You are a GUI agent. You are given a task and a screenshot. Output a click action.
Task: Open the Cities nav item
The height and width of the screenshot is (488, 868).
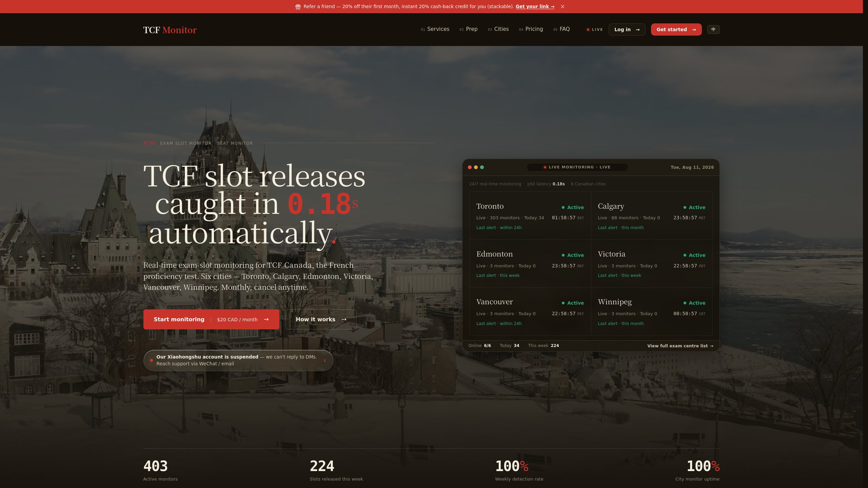498,29
